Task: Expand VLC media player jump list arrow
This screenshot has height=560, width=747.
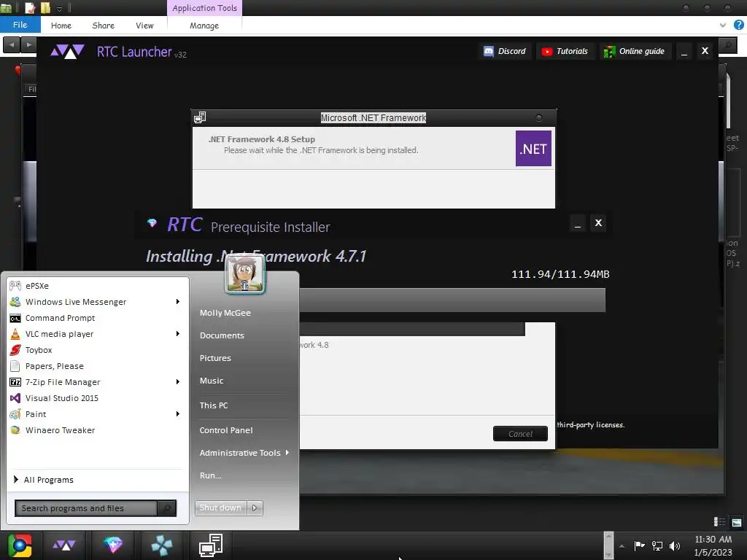Action: [x=178, y=334]
